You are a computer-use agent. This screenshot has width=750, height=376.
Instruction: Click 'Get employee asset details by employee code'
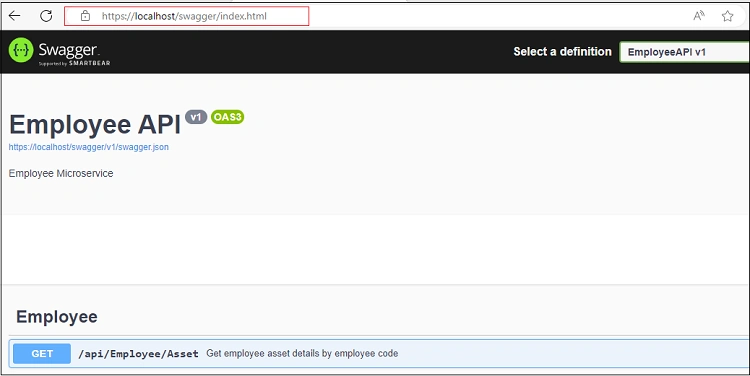pyautogui.click(x=302, y=354)
